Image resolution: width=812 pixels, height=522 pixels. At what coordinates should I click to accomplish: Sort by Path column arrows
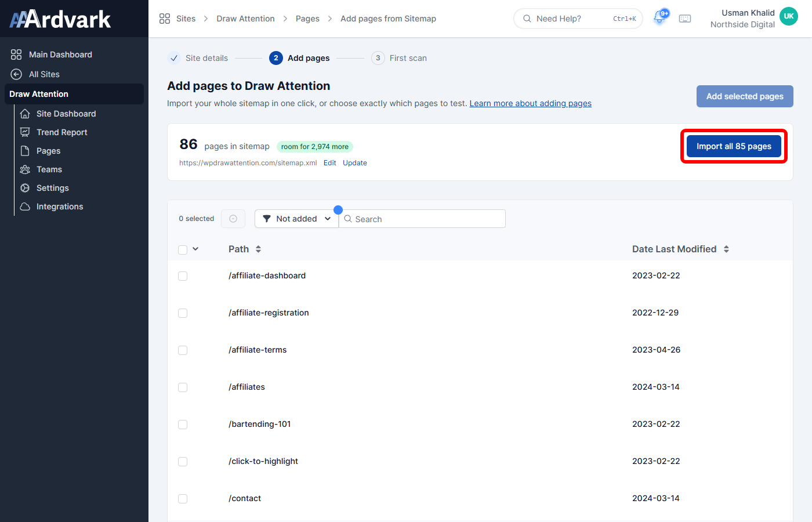(258, 249)
